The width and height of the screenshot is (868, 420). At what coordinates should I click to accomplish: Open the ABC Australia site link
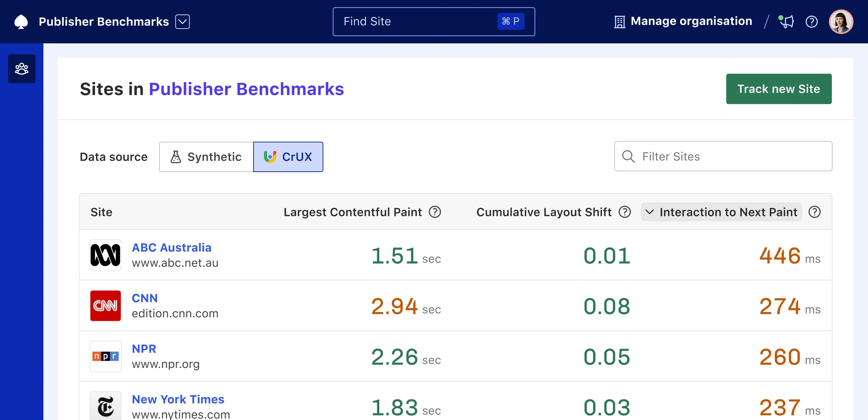coord(171,247)
